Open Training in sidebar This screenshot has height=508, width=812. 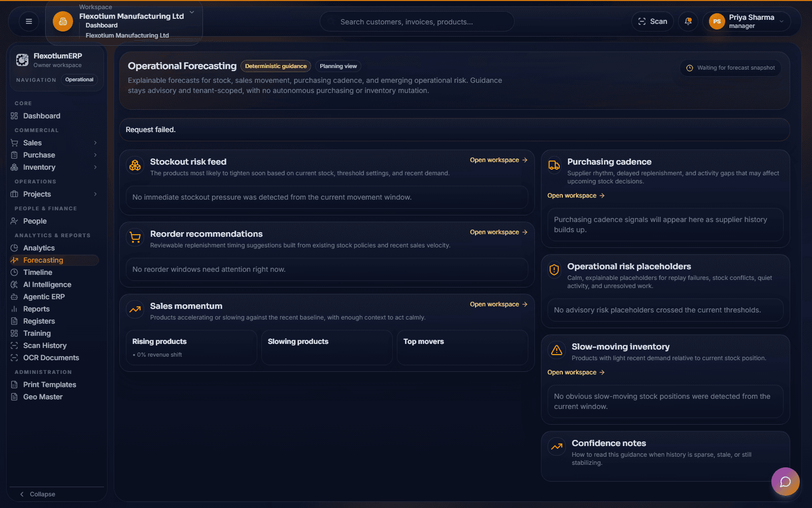(54, 333)
